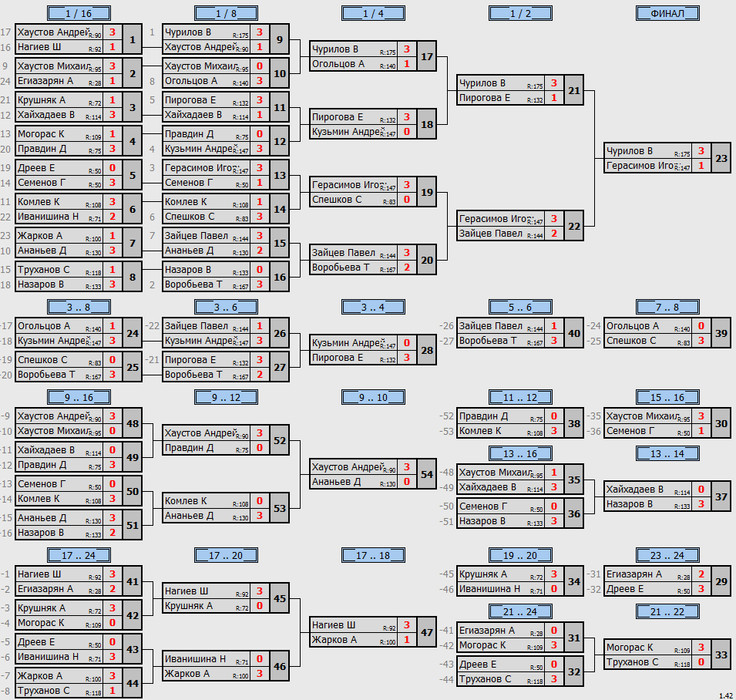Select the "15 .. 16" places header
736x700 pixels.
[667, 397]
